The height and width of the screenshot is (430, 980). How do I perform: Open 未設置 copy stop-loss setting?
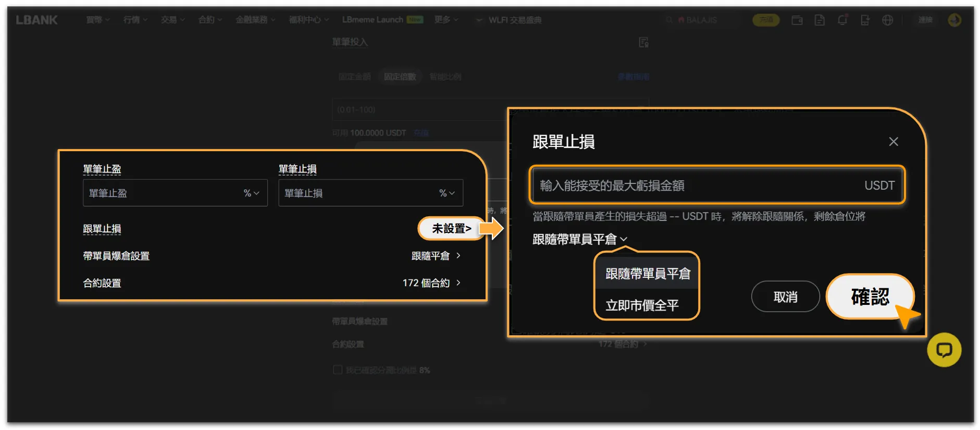(452, 229)
